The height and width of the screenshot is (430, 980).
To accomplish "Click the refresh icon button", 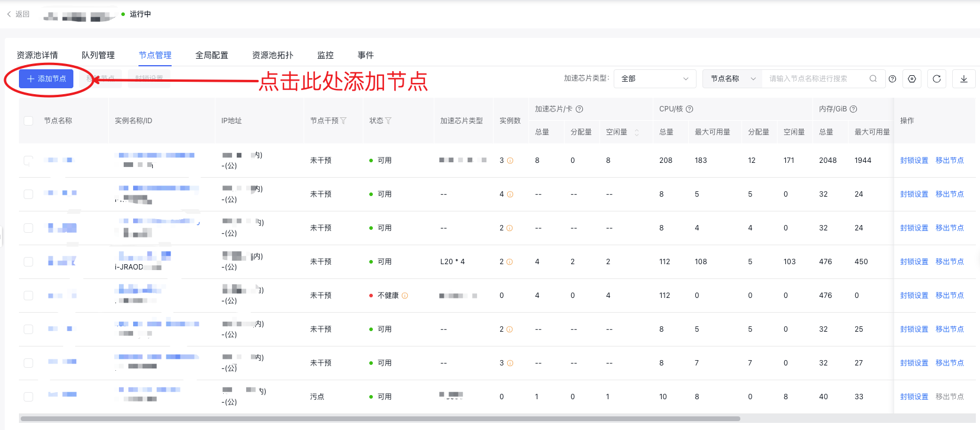I will tap(937, 79).
